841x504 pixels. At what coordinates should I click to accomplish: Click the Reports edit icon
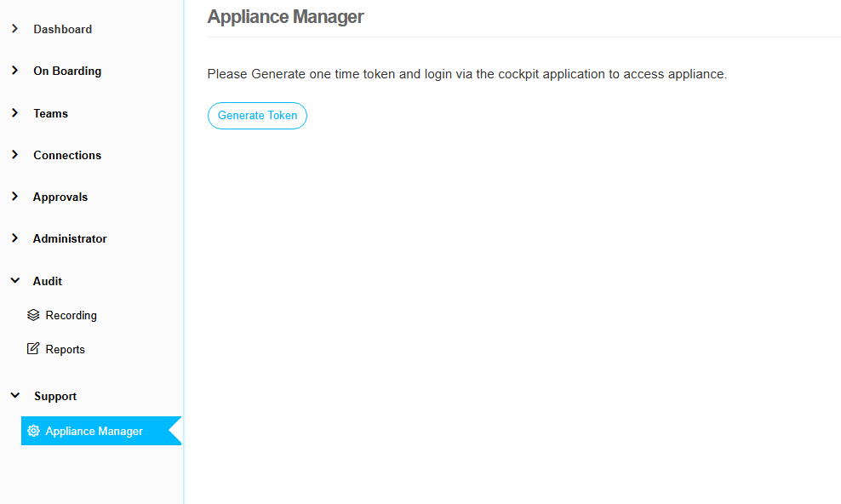(x=33, y=348)
